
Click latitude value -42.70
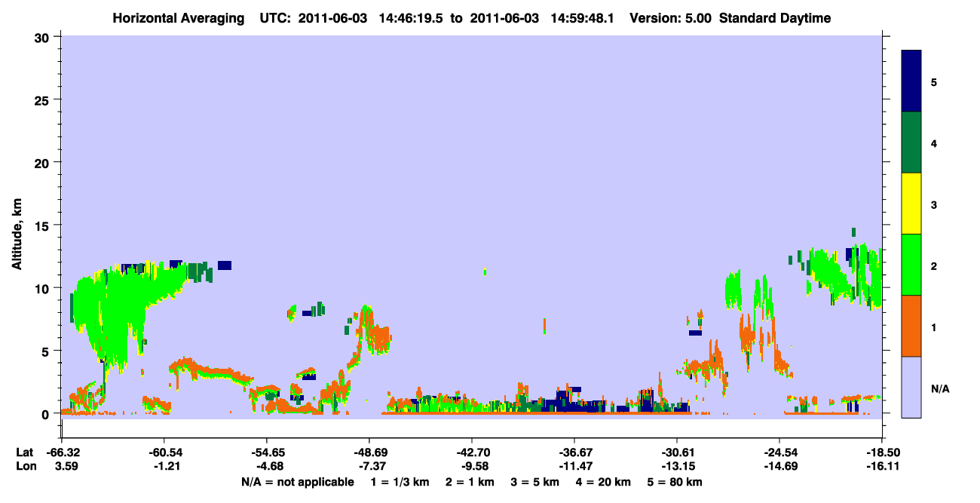click(472, 452)
